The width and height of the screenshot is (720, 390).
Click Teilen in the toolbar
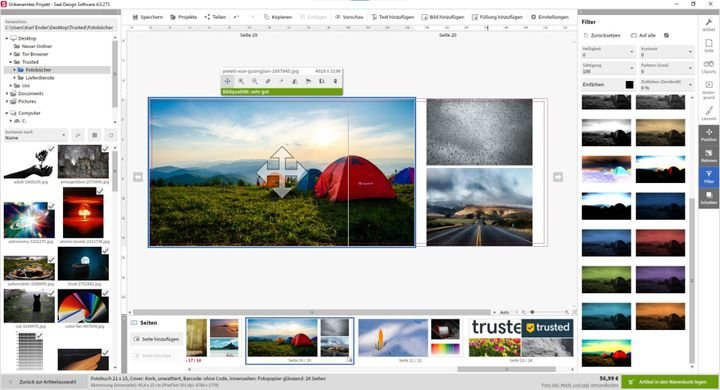[215, 17]
